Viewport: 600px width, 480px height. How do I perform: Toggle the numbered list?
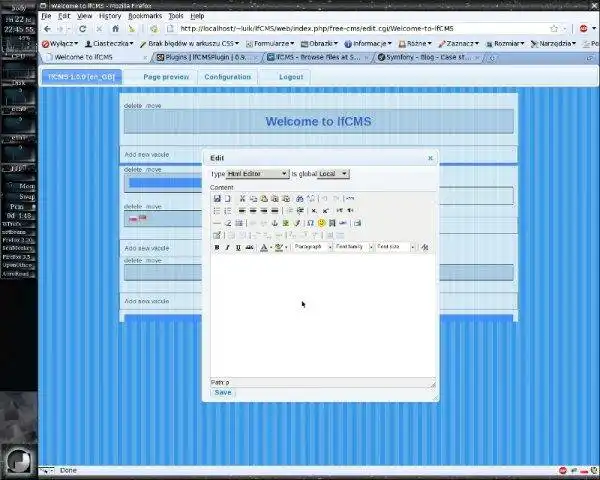click(228, 211)
